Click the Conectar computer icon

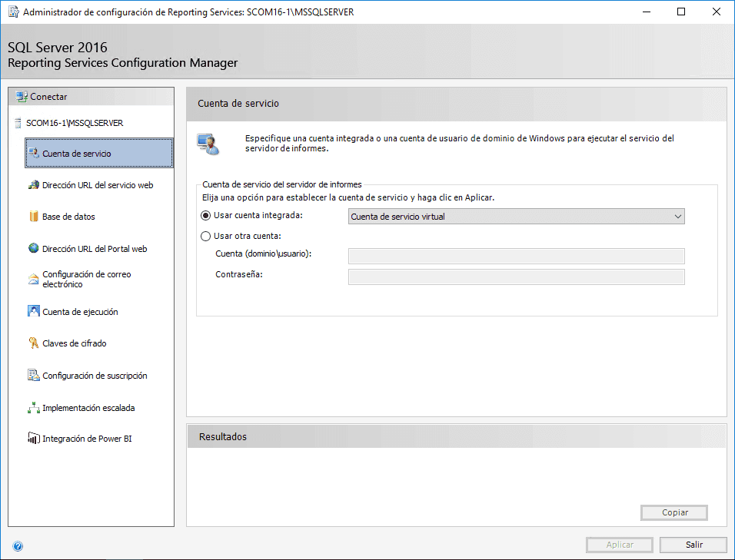22,97
